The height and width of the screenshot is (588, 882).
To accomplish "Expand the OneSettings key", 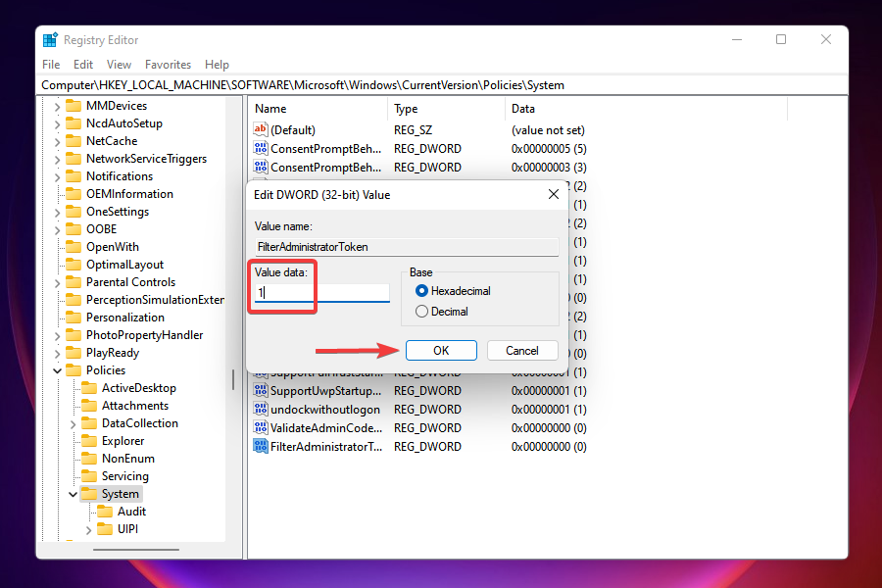I will pyautogui.click(x=57, y=212).
